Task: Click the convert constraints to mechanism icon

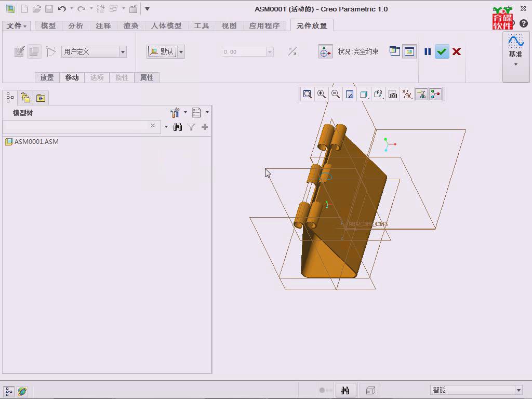Action: (x=50, y=51)
